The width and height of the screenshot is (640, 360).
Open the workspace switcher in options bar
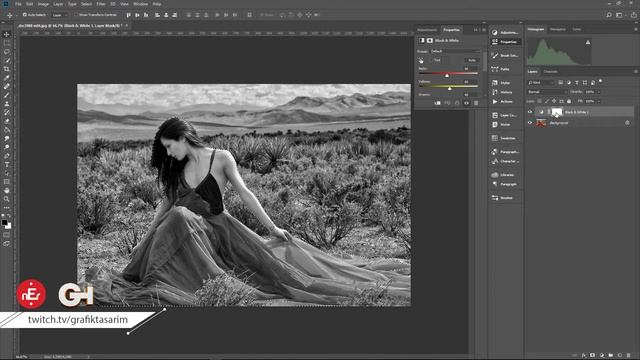point(620,15)
